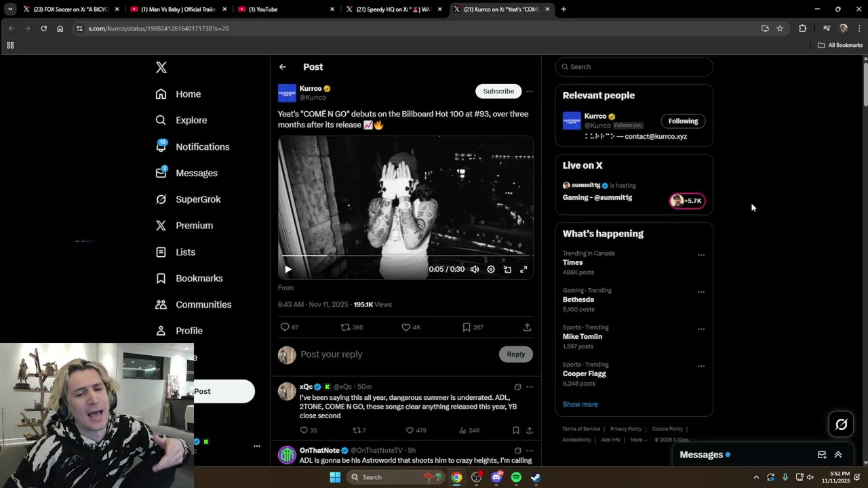Open Profile in the sidebar

point(179,331)
